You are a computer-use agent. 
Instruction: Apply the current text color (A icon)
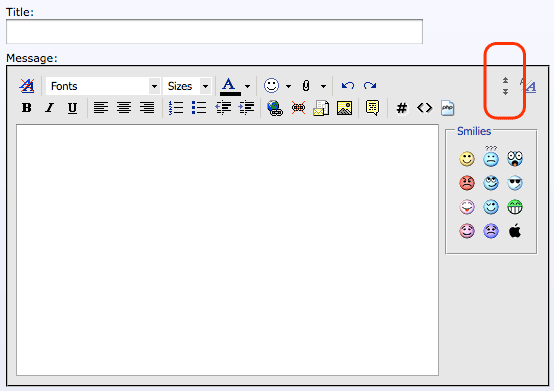(x=230, y=86)
